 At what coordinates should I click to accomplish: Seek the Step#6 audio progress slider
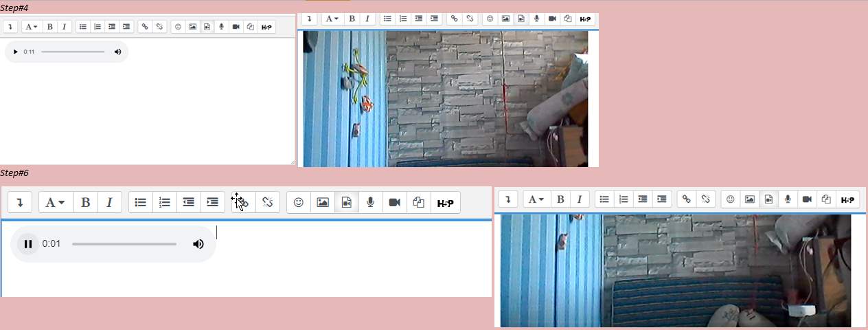pos(124,244)
